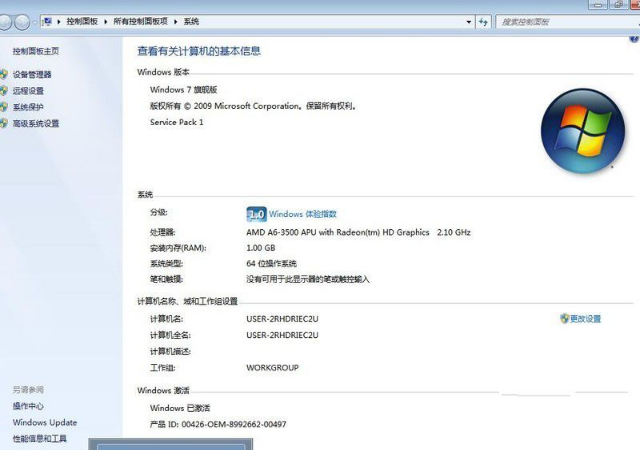
Task: Click the Windows 已激活 status text
Action: click(x=180, y=408)
